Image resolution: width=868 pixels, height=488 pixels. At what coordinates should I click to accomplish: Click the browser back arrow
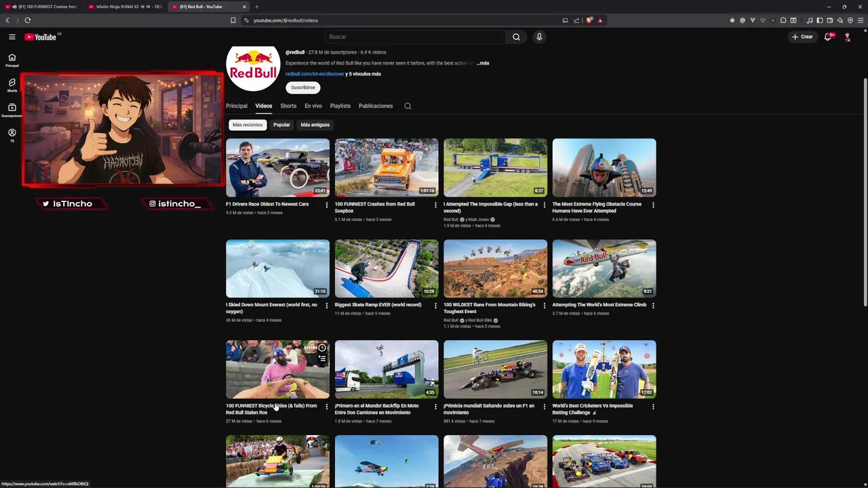click(x=7, y=20)
